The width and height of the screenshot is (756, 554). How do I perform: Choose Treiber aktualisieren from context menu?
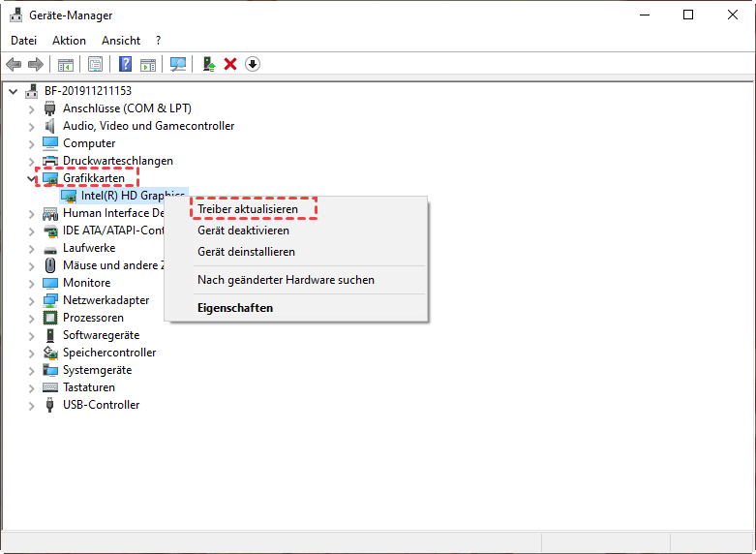tap(248, 209)
